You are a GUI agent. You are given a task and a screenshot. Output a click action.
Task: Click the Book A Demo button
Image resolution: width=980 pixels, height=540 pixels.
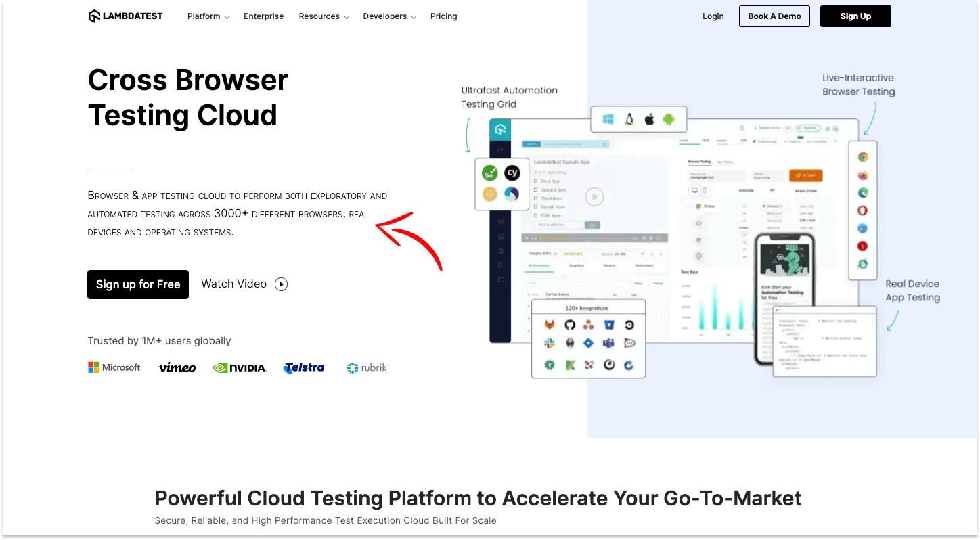[774, 16]
